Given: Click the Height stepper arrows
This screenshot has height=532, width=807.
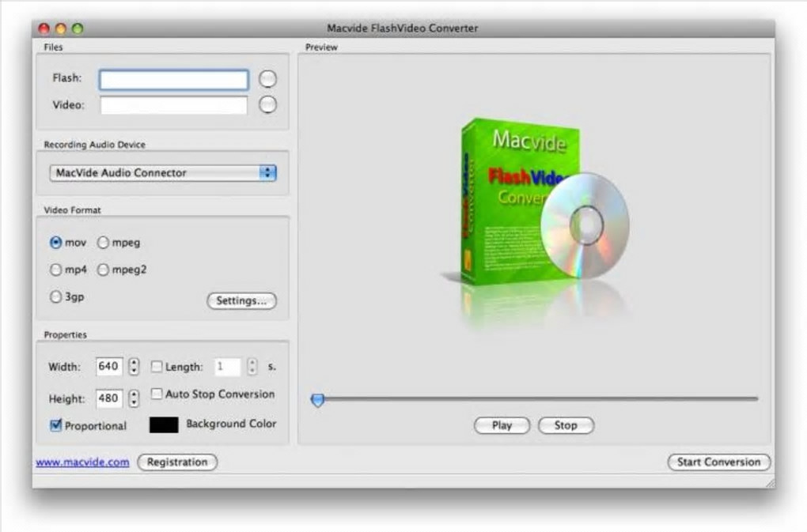Looking at the screenshot, I should [x=134, y=398].
